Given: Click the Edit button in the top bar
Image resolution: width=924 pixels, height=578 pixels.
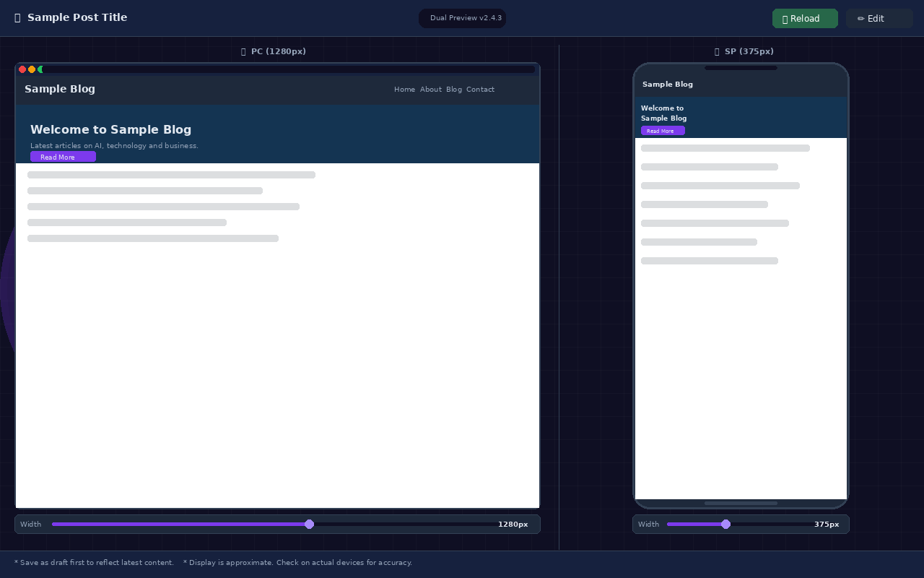Looking at the screenshot, I should (879, 18).
